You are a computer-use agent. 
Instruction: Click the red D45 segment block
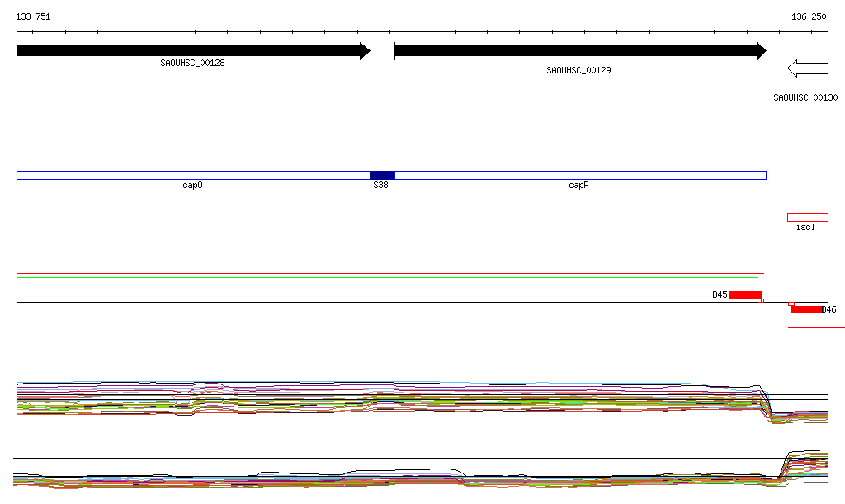tap(744, 294)
